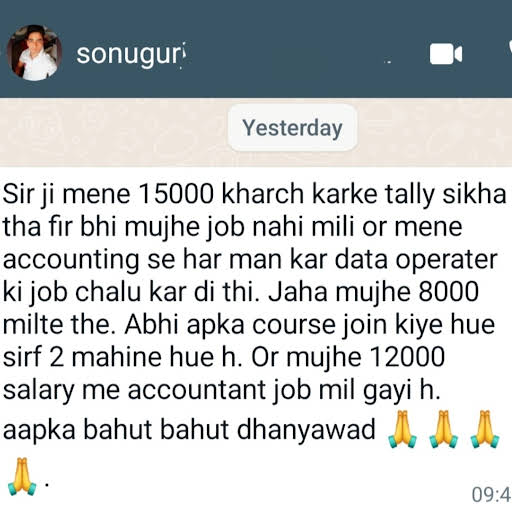
Task: Click the opening words Sir ji
Action: tap(28, 195)
